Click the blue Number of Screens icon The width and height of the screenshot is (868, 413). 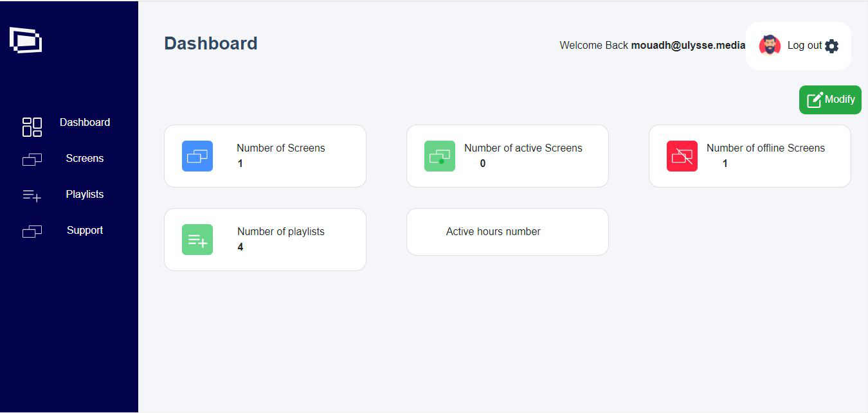[x=197, y=156]
